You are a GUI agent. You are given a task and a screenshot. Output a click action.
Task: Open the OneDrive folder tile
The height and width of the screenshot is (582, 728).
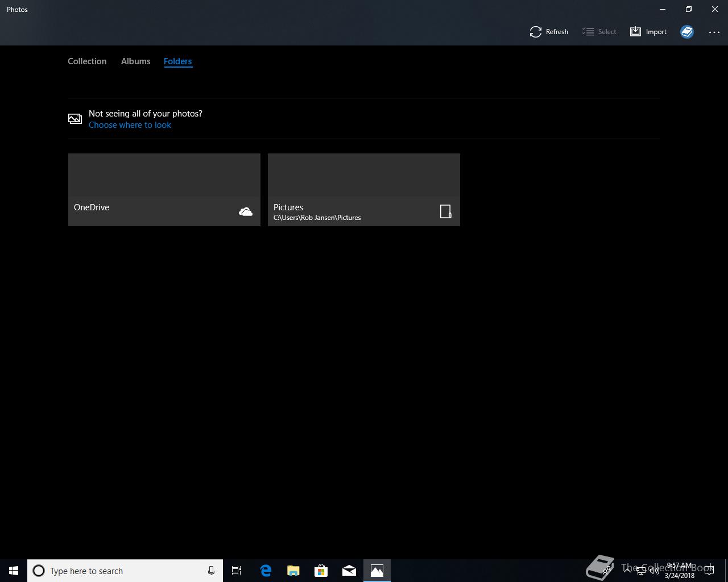click(x=164, y=190)
